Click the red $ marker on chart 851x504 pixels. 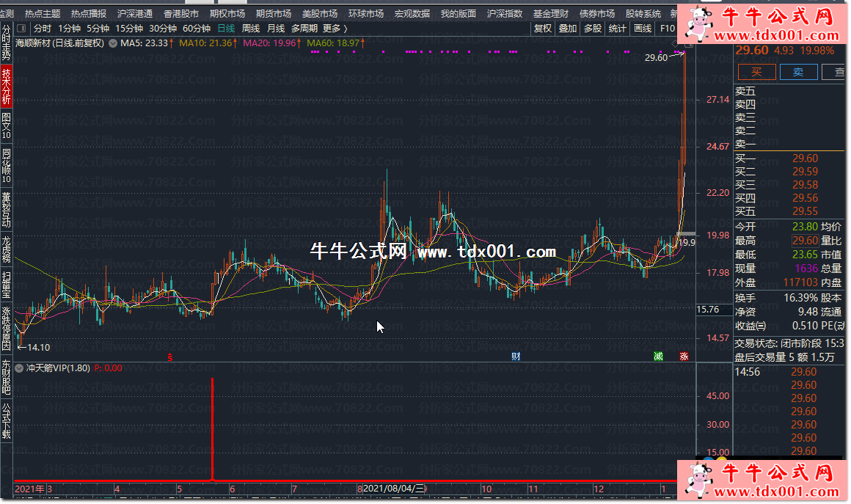click(x=171, y=357)
